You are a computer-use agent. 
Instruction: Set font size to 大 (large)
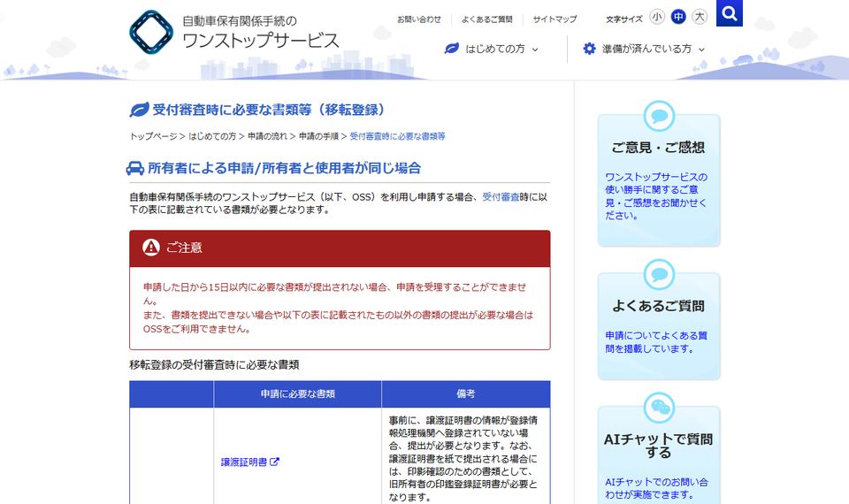coord(700,17)
